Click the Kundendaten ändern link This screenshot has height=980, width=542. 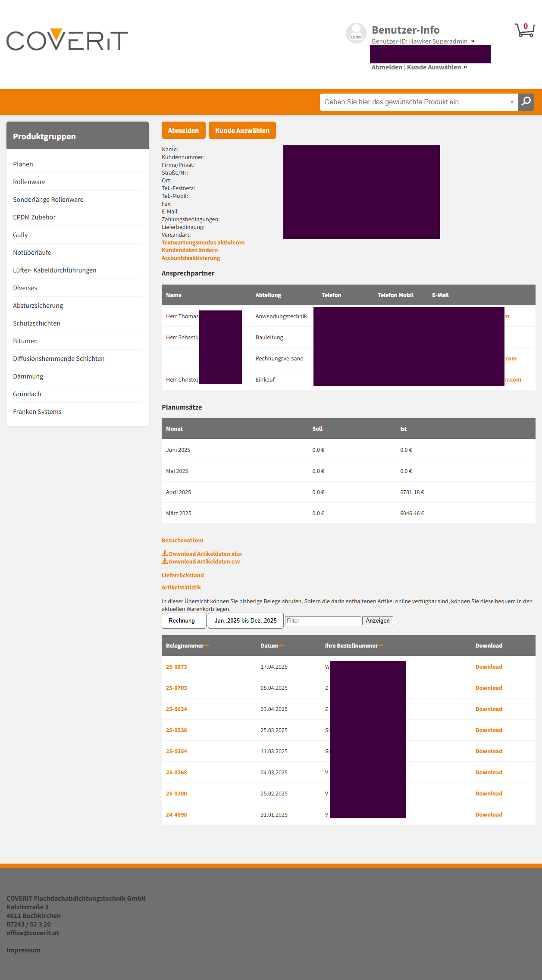[x=190, y=250]
